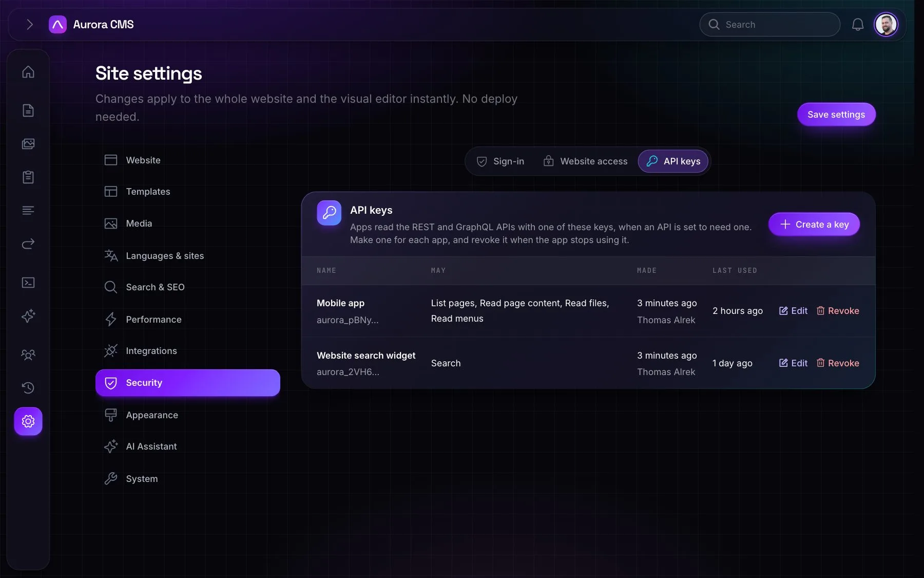Switch to the Website access tab
This screenshot has height=578, width=924.
(x=585, y=161)
